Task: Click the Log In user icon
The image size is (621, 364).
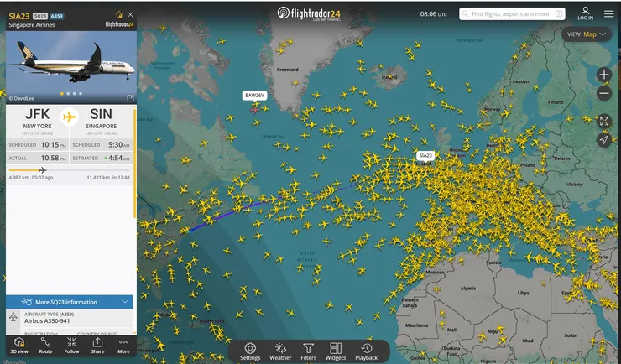Action: pos(586,13)
